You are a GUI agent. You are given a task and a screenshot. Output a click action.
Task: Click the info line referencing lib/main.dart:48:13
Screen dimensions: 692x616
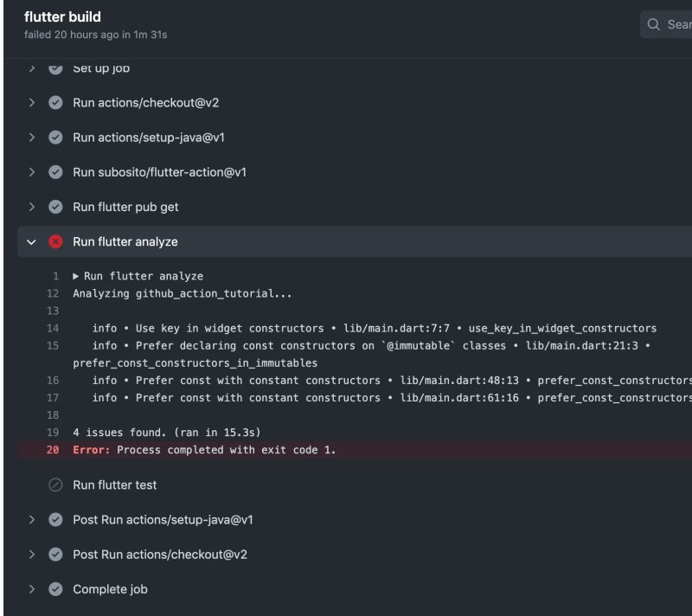tap(392, 381)
